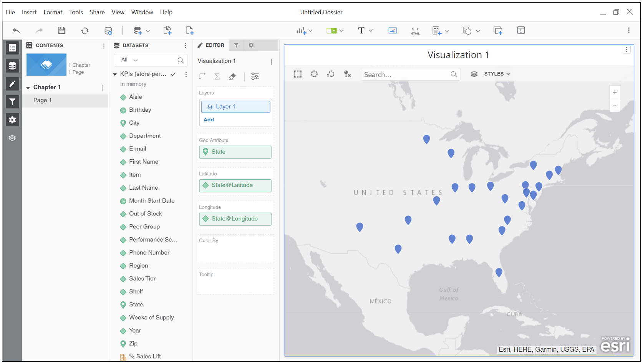Click the zoom-in plus button on the map
The width and height of the screenshot is (643, 364).
(615, 92)
